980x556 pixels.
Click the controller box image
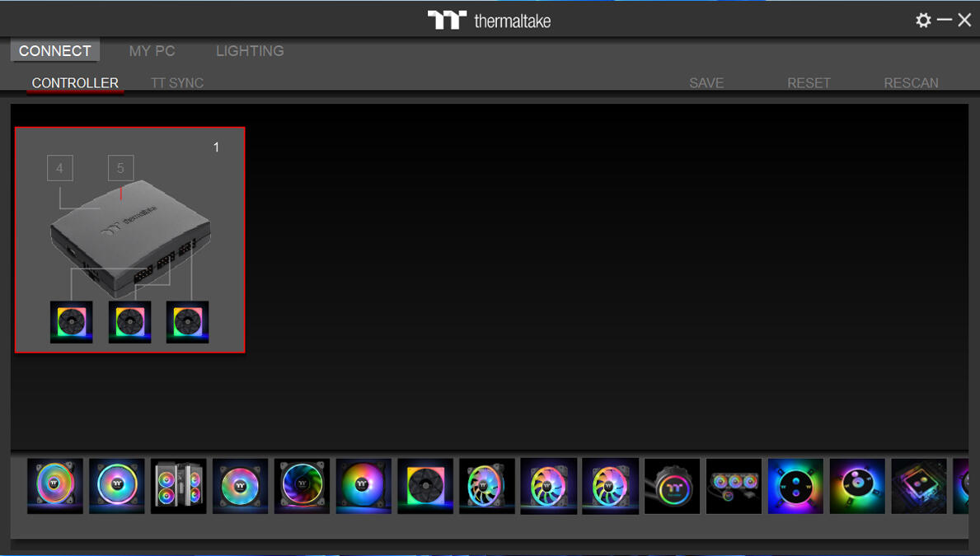130,239
